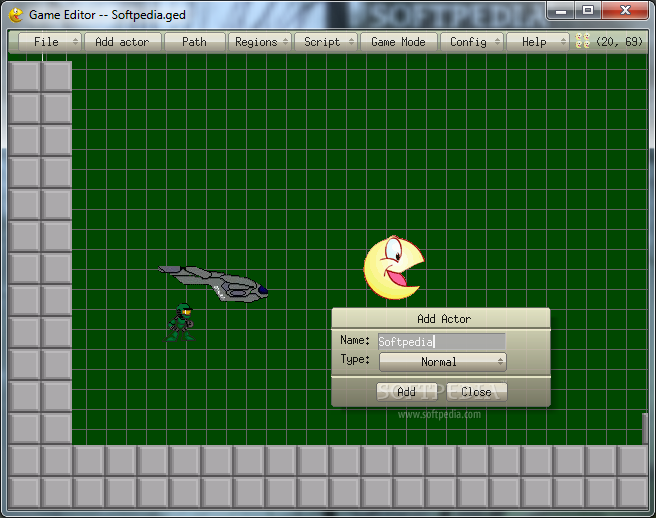The width and height of the screenshot is (656, 518).
Task: Click the Add actor menu button
Action: pyautogui.click(x=123, y=42)
